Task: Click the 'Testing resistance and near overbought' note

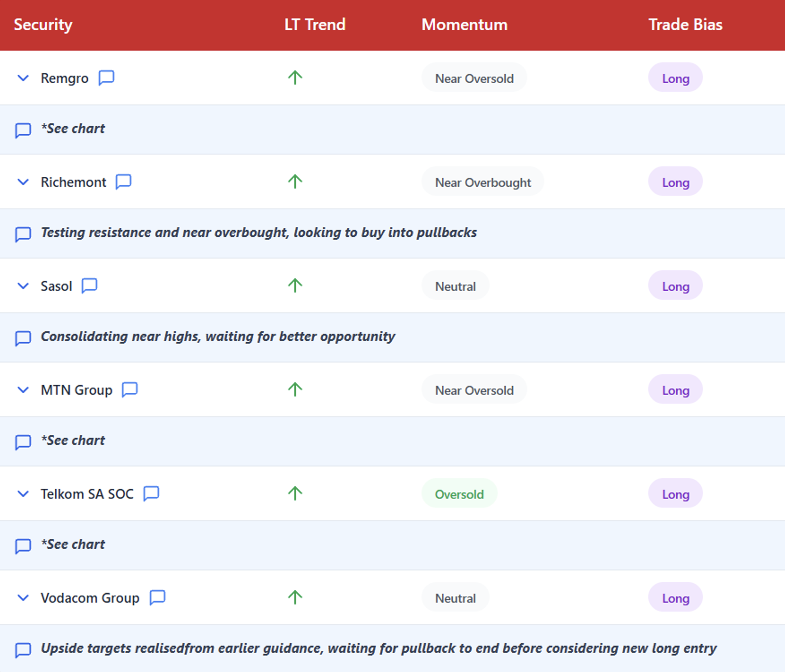Action: (259, 233)
